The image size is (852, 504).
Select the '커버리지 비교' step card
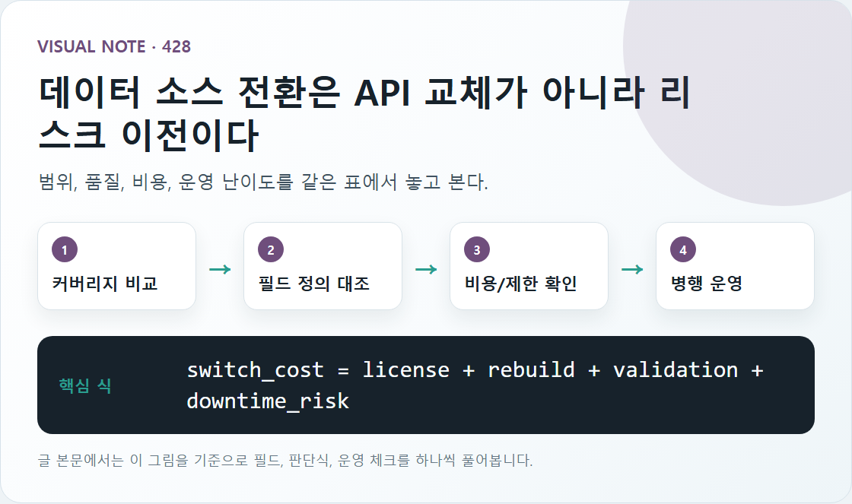click(117, 266)
